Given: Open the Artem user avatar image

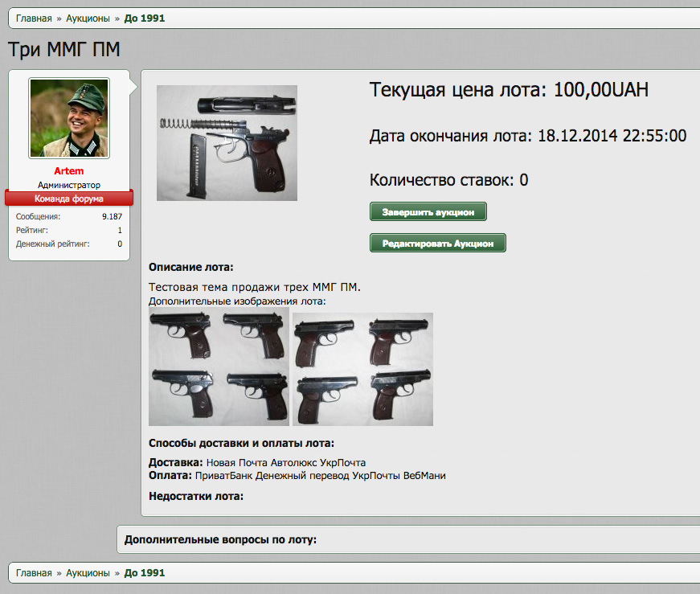Looking at the screenshot, I should point(69,118).
